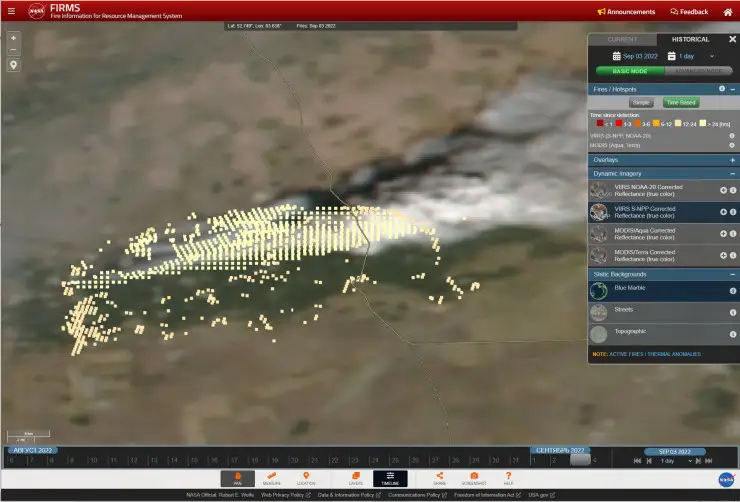Switch to Time Based fire display
This screenshot has height=502, width=740.
click(x=681, y=102)
